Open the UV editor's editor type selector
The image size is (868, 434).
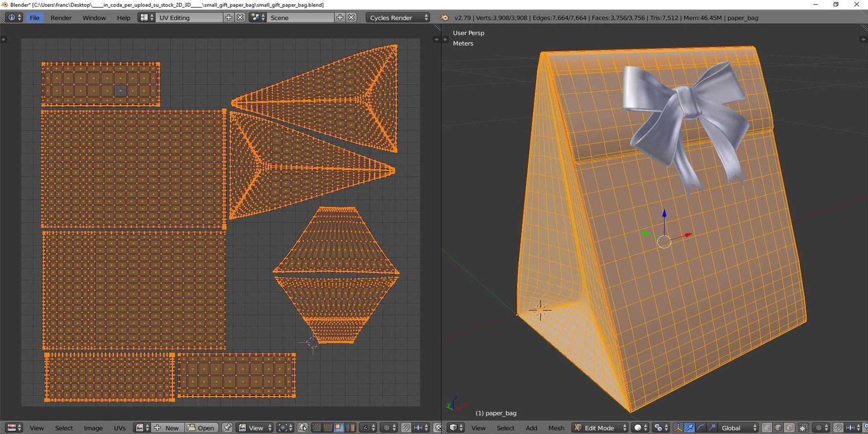point(14,428)
